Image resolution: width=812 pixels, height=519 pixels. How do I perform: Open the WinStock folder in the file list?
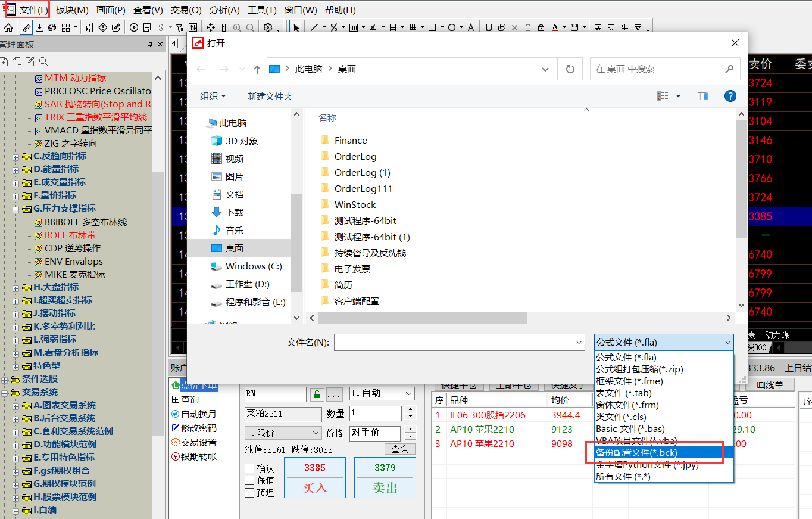pos(355,204)
